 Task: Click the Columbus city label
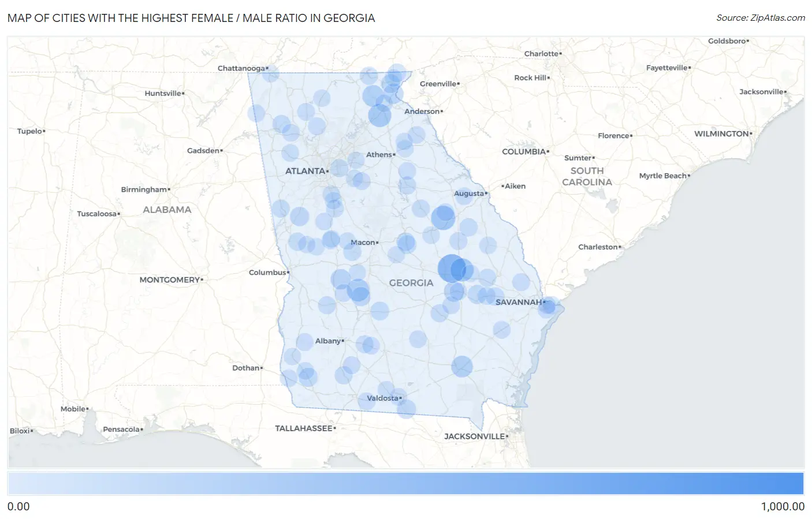pos(267,272)
